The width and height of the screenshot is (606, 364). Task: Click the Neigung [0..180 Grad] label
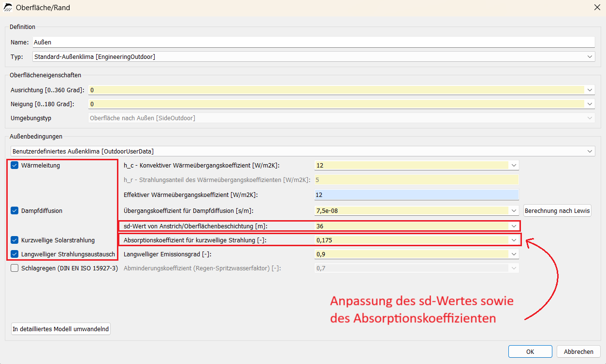tap(43, 104)
